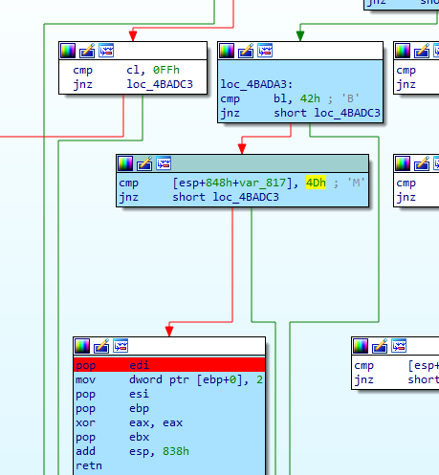The height and width of the screenshot is (475, 439).
Task: Click pencil icon of var_817 compare node
Action: point(145,164)
